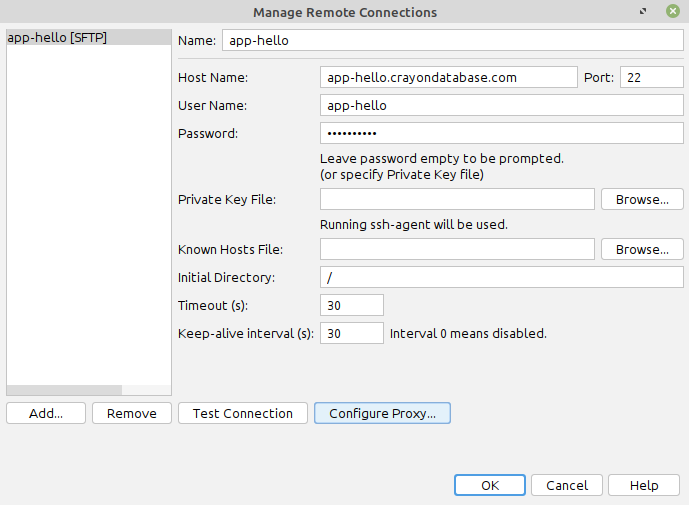Browse for a Known Hosts File

(642, 249)
